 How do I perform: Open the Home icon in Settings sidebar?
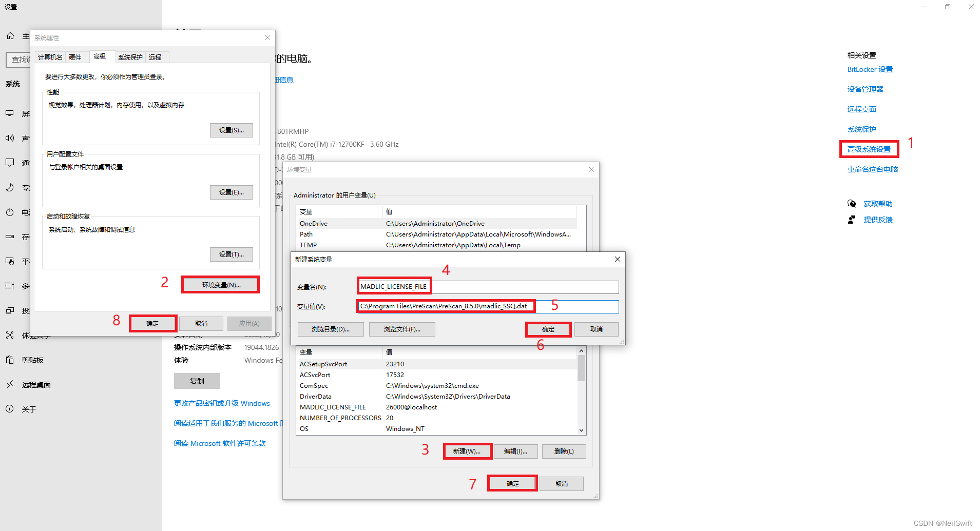[x=10, y=36]
